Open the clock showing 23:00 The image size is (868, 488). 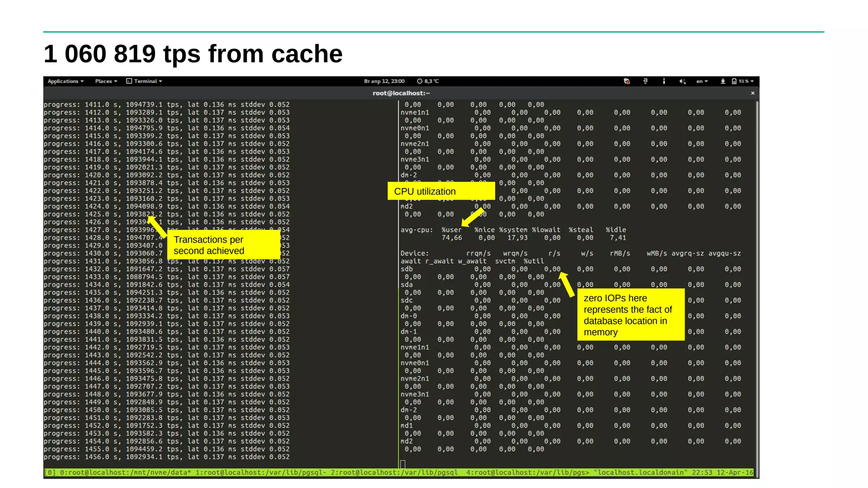coord(384,81)
